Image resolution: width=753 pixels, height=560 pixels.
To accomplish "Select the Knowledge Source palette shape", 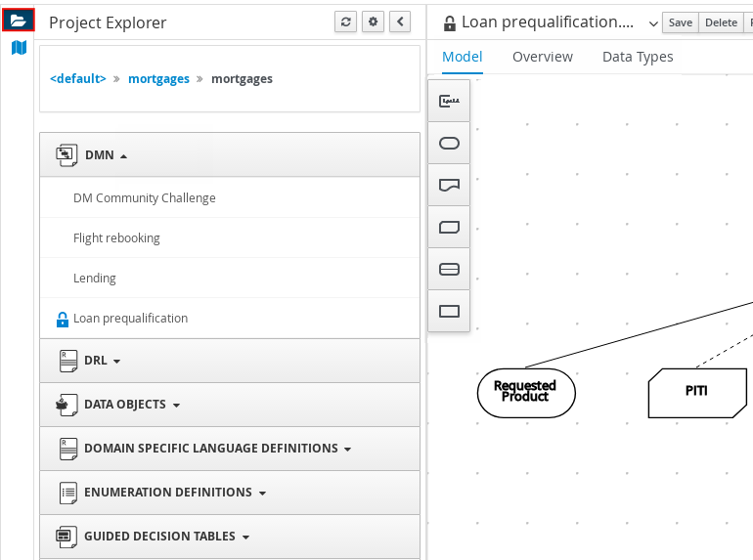I will coord(450,185).
